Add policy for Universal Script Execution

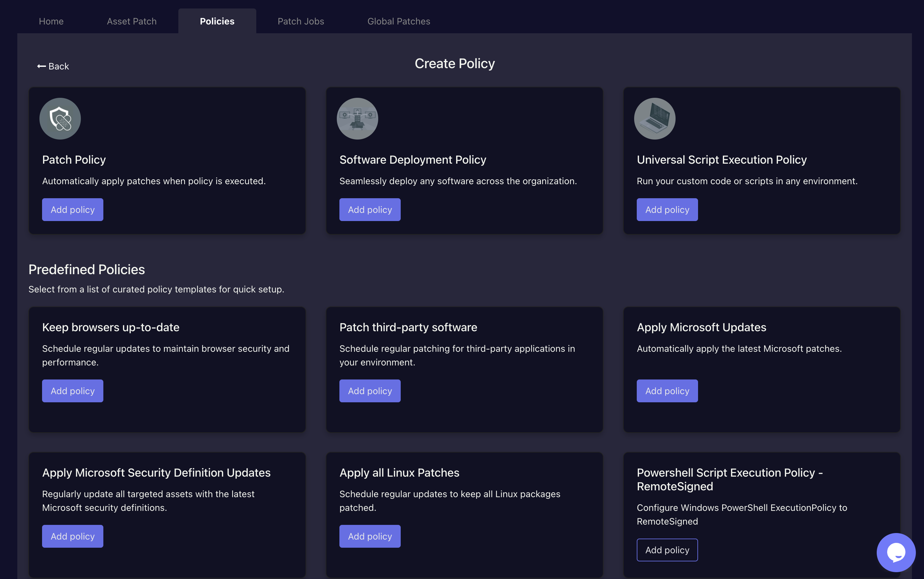click(667, 210)
